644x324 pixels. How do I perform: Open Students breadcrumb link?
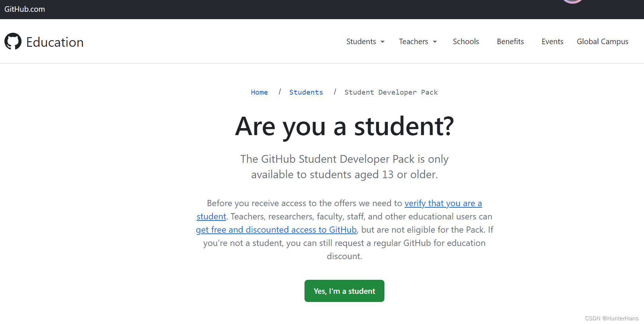306,92
